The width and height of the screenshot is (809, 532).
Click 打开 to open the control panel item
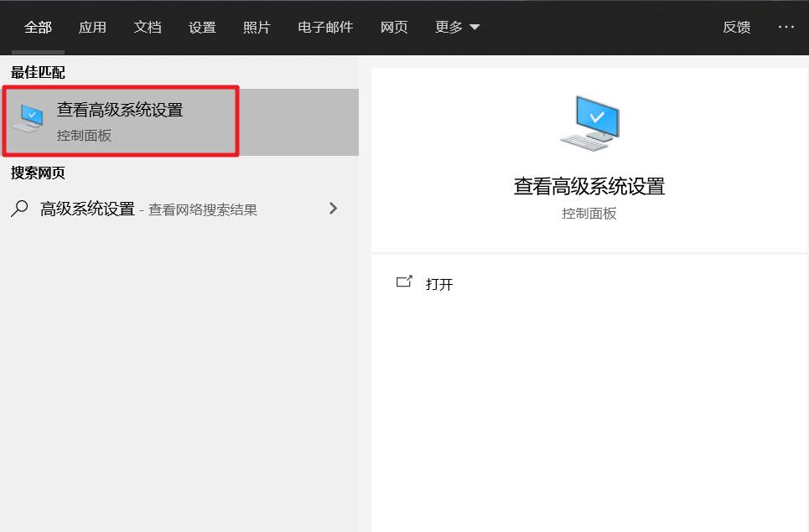tap(439, 284)
